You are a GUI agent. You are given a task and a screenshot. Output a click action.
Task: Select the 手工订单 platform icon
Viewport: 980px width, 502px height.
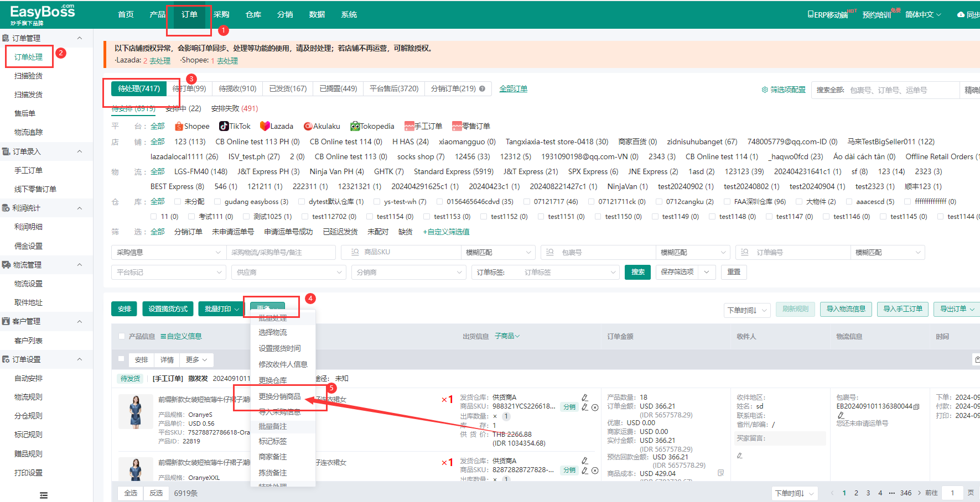[409, 127]
